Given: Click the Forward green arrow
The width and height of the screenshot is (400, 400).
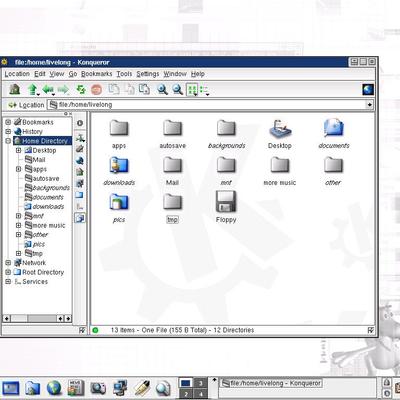Looking at the screenshot, I should pos(63,89).
